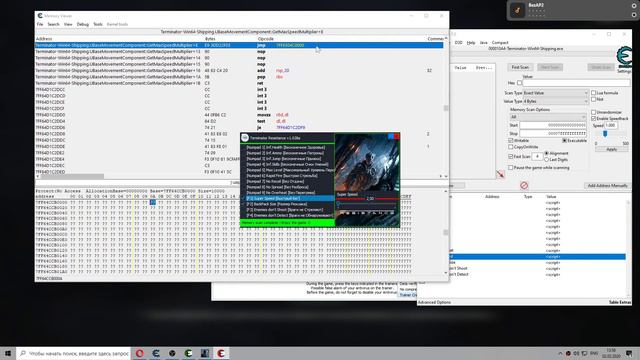Click the disassembler vertical scrollbar
The width and height of the screenshot is (640, 360).
[x=446, y=108]
